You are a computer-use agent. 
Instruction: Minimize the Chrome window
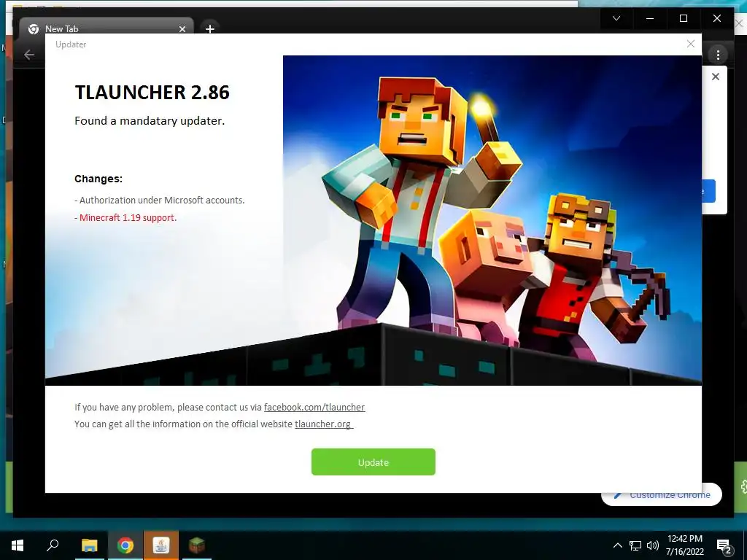[650, 18]
